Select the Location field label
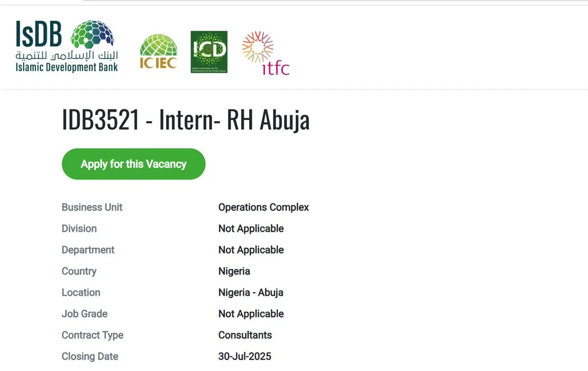588x371 pixels. click(81, 293)
